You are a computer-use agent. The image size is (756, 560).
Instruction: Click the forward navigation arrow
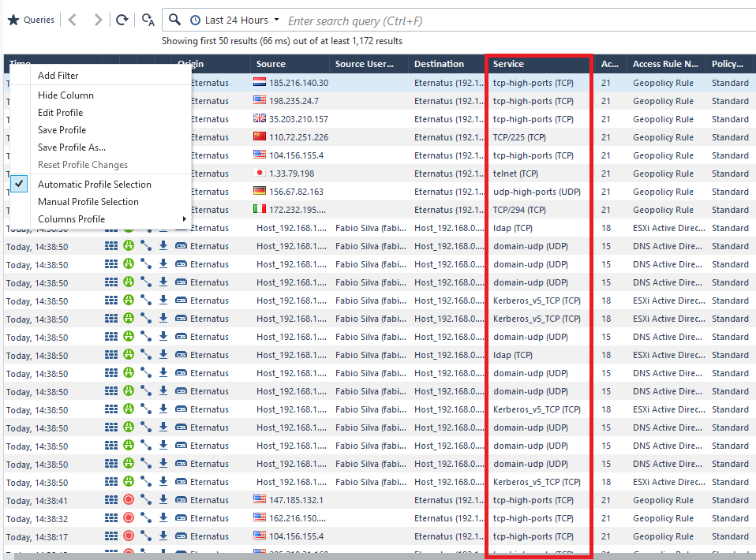coord(98,20)
